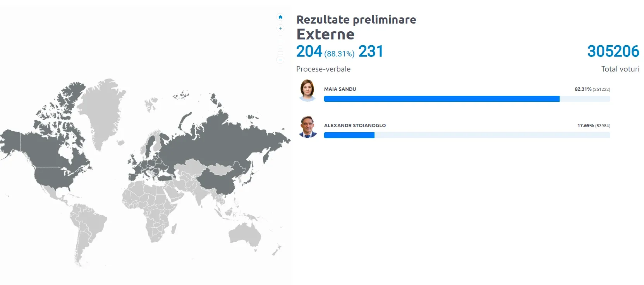
Task: Select the MAIA SANDU candidate name
Action: (340, 89)
